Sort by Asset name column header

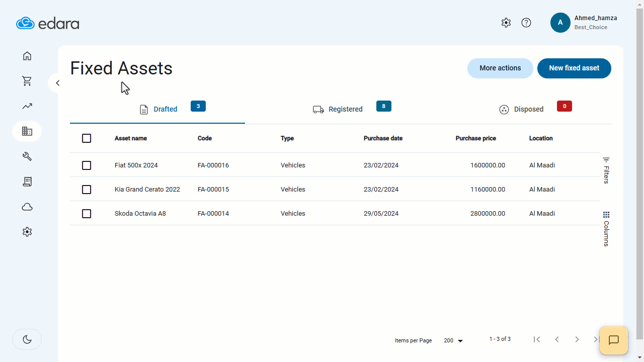(x=131, y=138)
